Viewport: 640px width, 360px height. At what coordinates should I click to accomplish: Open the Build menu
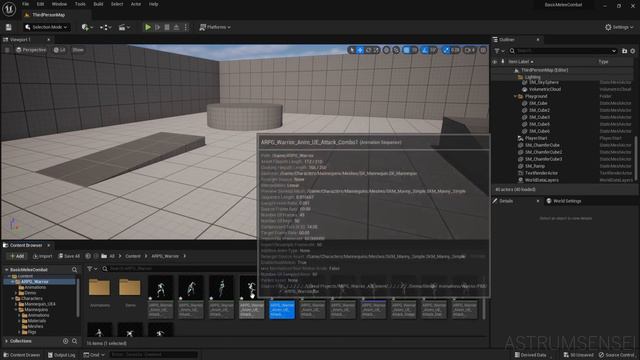coord(98,4)
